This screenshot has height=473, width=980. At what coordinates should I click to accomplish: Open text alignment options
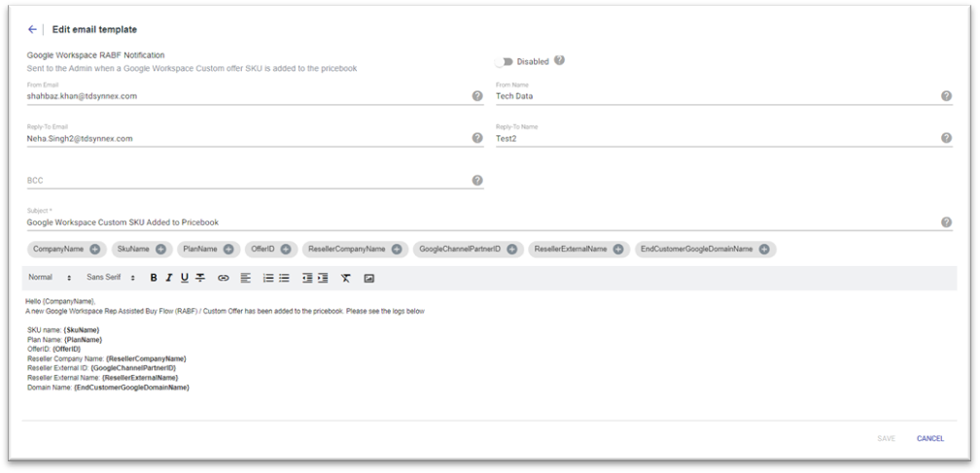click(x=246, y=279)
